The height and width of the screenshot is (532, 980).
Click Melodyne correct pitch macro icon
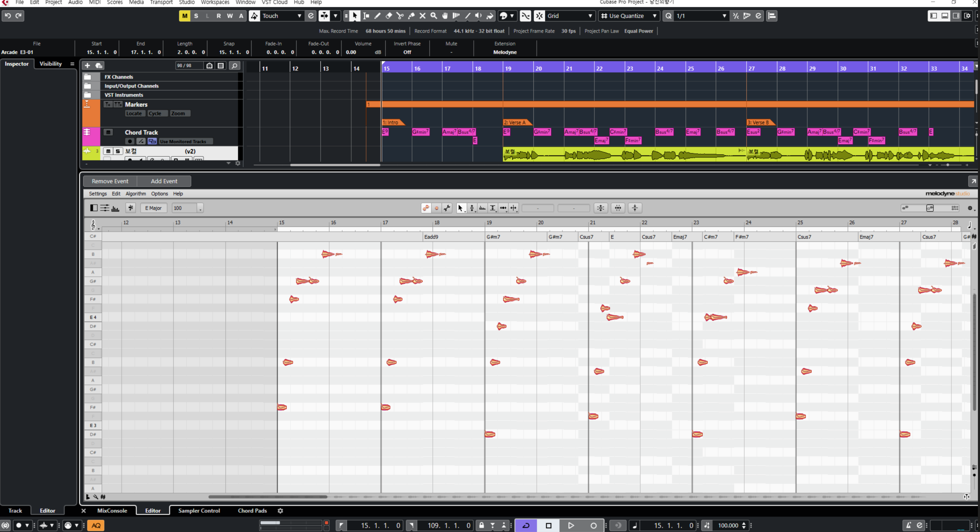(601, 208)
